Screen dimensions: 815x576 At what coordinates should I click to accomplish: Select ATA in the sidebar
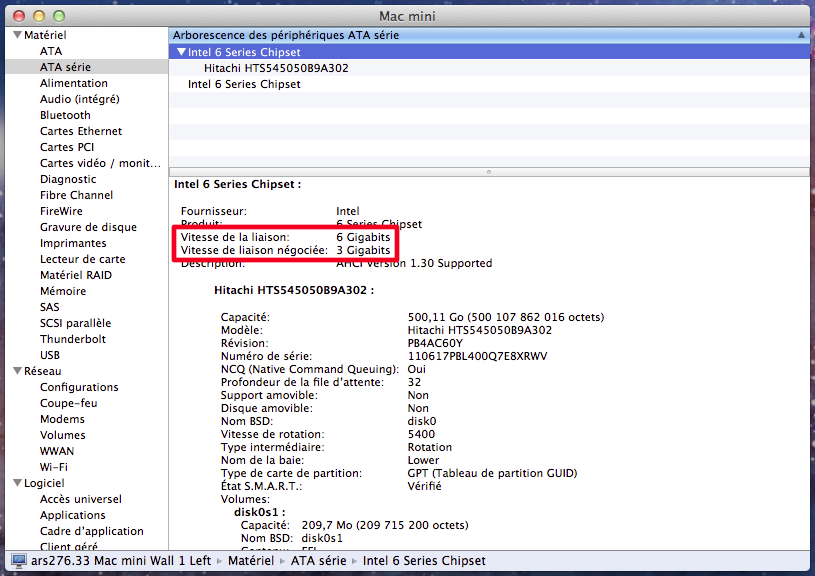pos(51,51)
